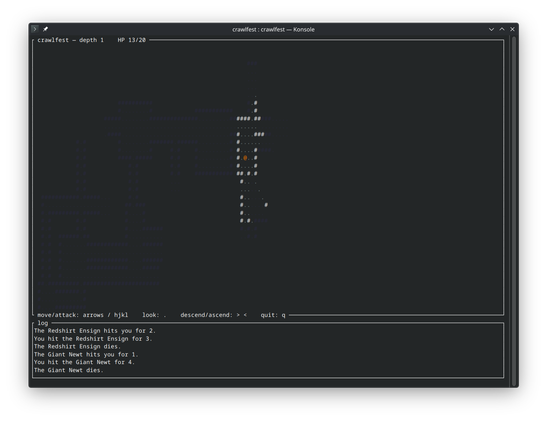This screenshot has height=421, width=547.
Task: Click the orange player character on map
Action: tap(245, 158)
